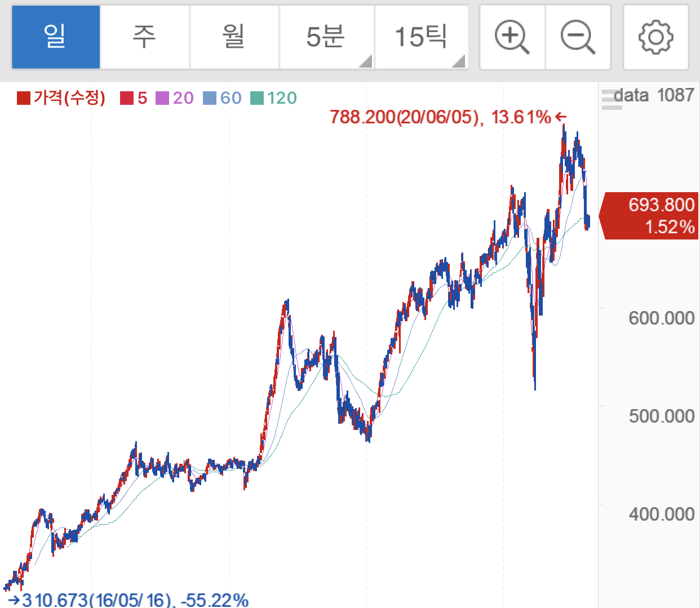Open the 15틱 tick interval dropdown
The height and width of the screenshot is (608, 700).
pos(421,37)
